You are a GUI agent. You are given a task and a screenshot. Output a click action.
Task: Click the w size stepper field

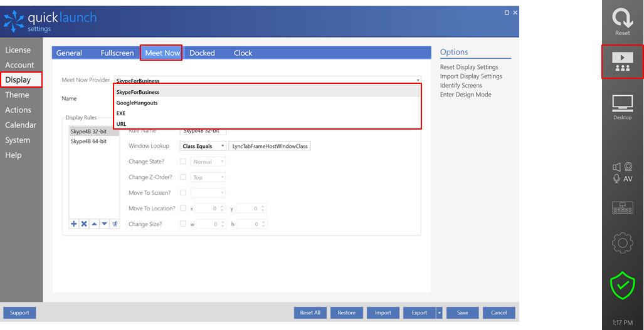[211, 224]
